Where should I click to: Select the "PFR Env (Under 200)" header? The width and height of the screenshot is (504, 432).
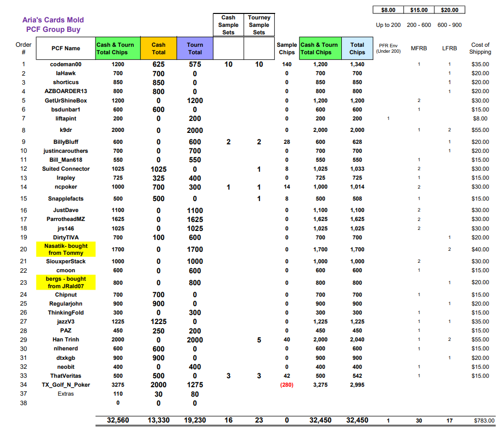tap(388, 48)
